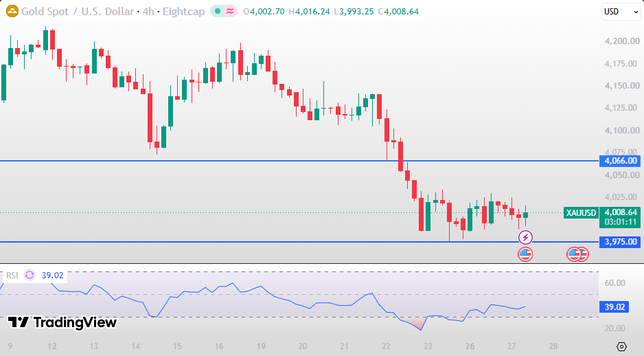644x356 pixels.
Task: Click the green market status indicator
Action: click(x=218, y=11)
